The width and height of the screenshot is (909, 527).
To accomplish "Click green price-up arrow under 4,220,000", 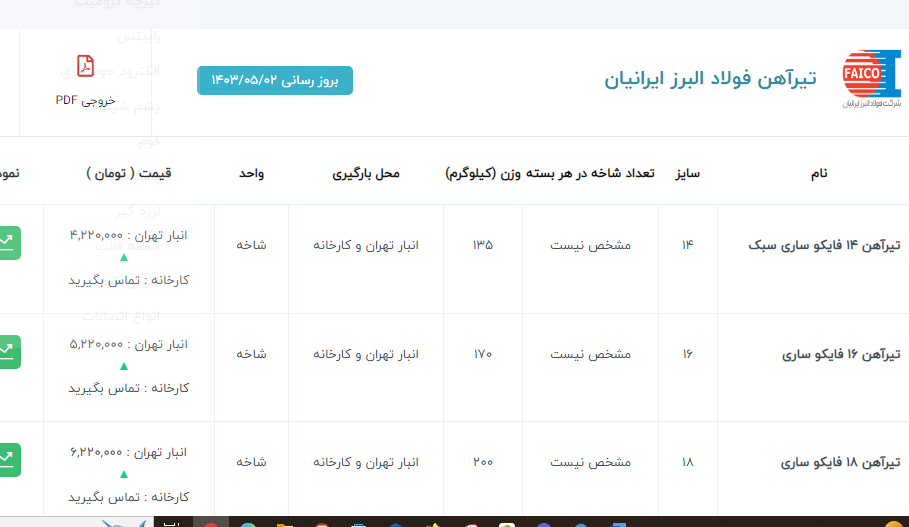I will point(124,258).
